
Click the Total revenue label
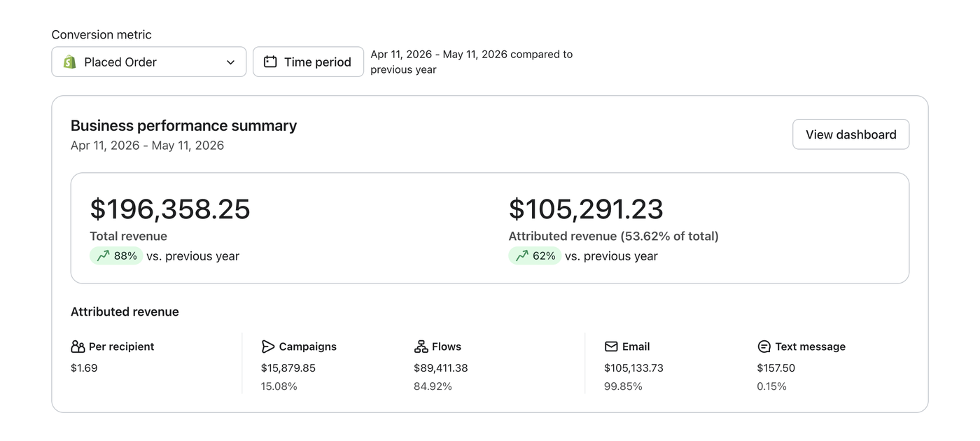click(128, 237)
